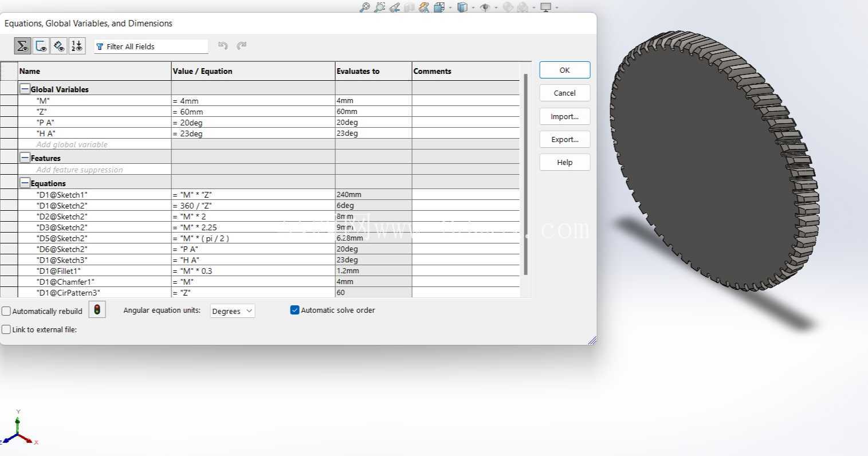Open the Display Style dropdown arrow
The height and width of the screenshot is (456, 868).
(473, 7)
